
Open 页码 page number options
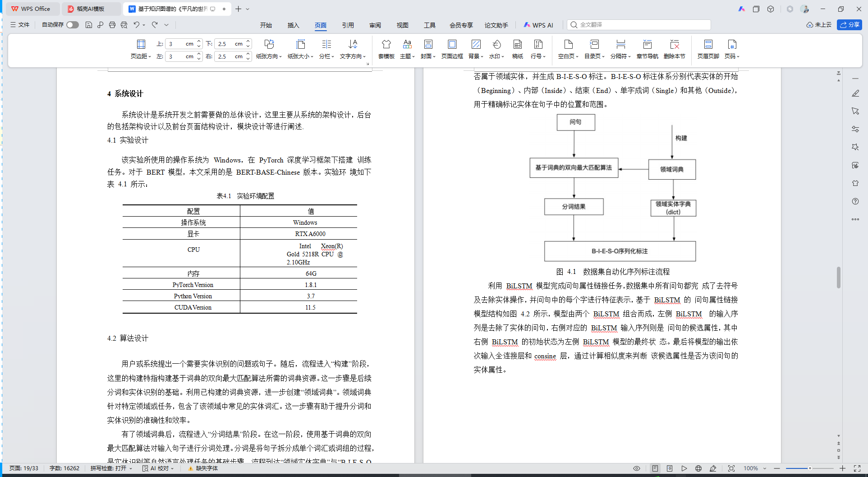coord(732,49)
